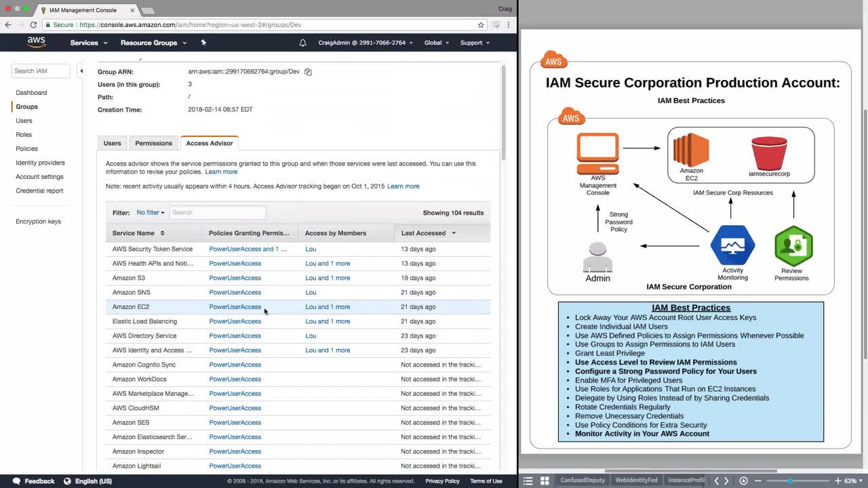868x488 pixels.
Task: Open the Resource Groups dropdown
Action: tap(153, 43)
